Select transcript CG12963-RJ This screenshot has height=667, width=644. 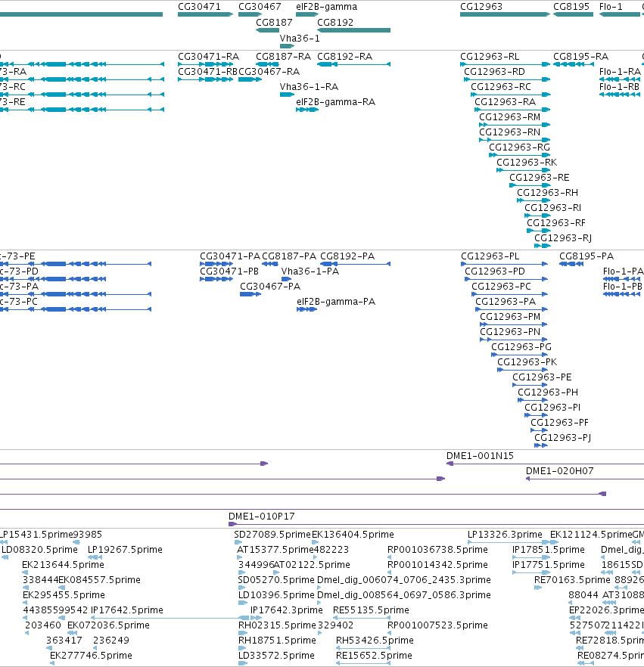click(563, 238)
